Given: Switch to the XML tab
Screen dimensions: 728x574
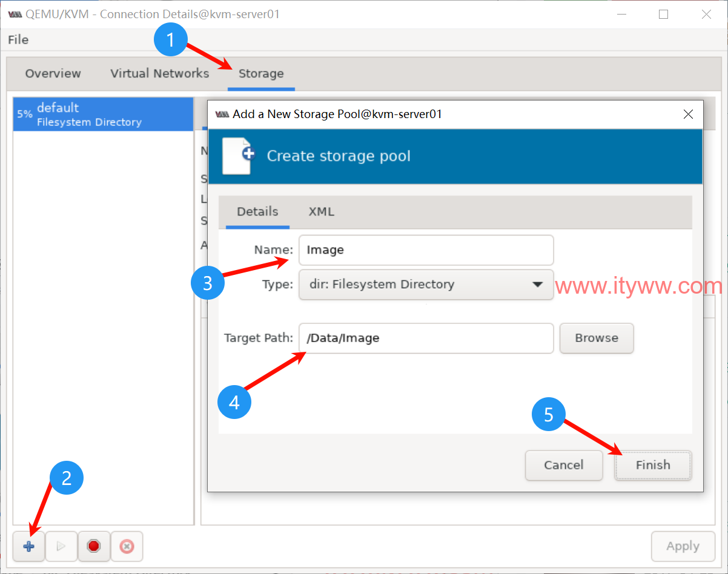Looking at the screenshot, I should point(321,212).
